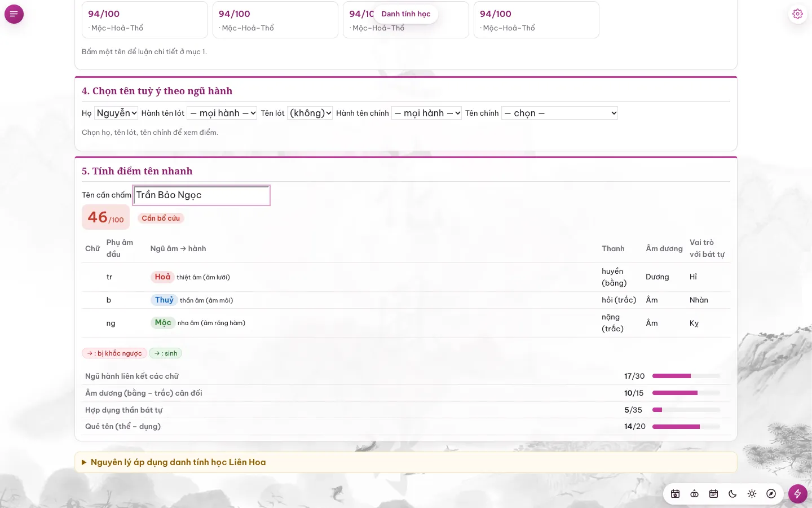Image resolution: width=812 pixels, height=508 pixels.
Task: Open the Tên lót dropdown showing (không)
Action: click(310, 113)
